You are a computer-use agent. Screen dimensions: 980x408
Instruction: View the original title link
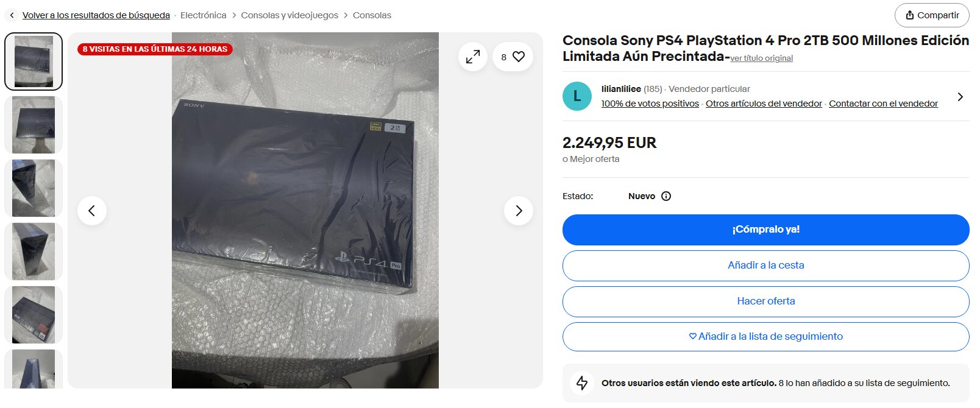[x=761, y=58]
